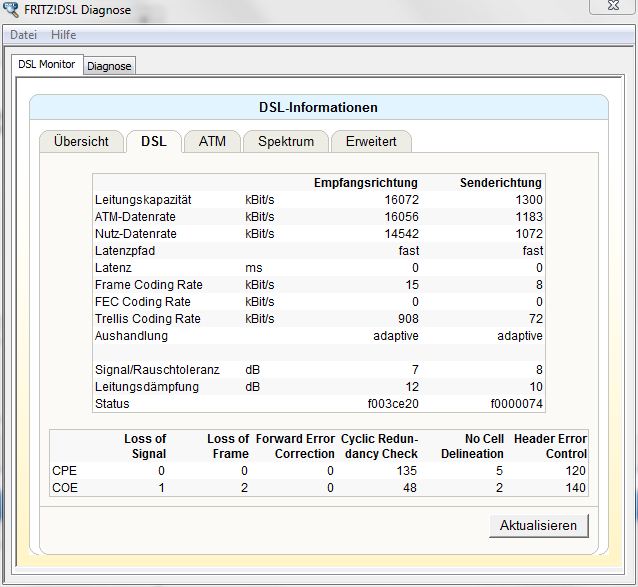The width and height of the screenshot is (638, 587).
Task: Click the COE CRC value 48
Action: click(x=410, y=488)
